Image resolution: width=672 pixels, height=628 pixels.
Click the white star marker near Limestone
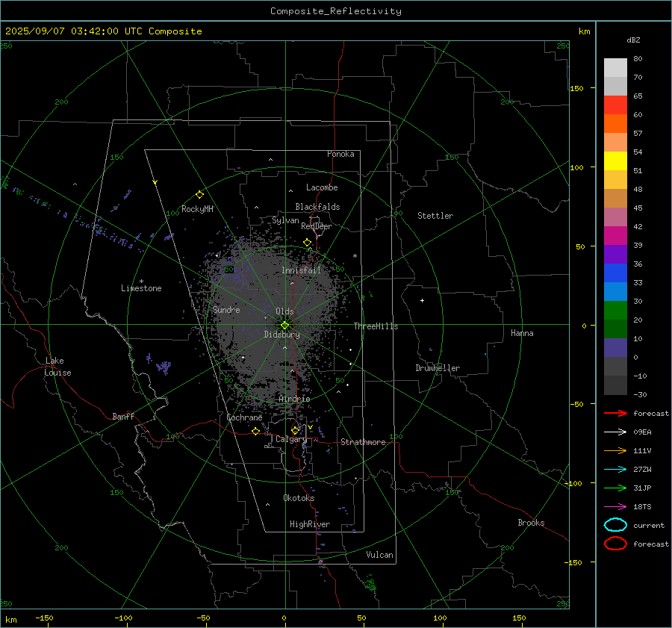pos(141,282)
